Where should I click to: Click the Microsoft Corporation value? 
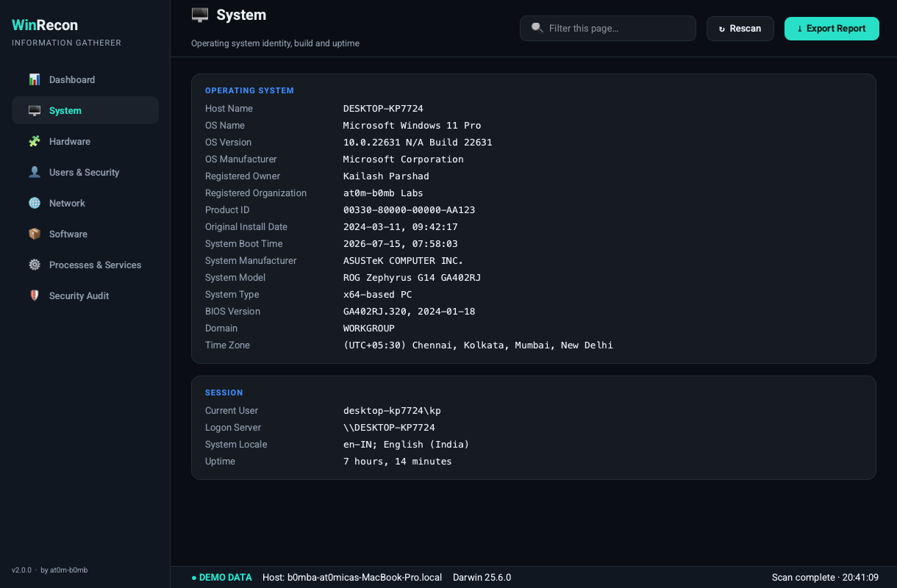point(404,159)
